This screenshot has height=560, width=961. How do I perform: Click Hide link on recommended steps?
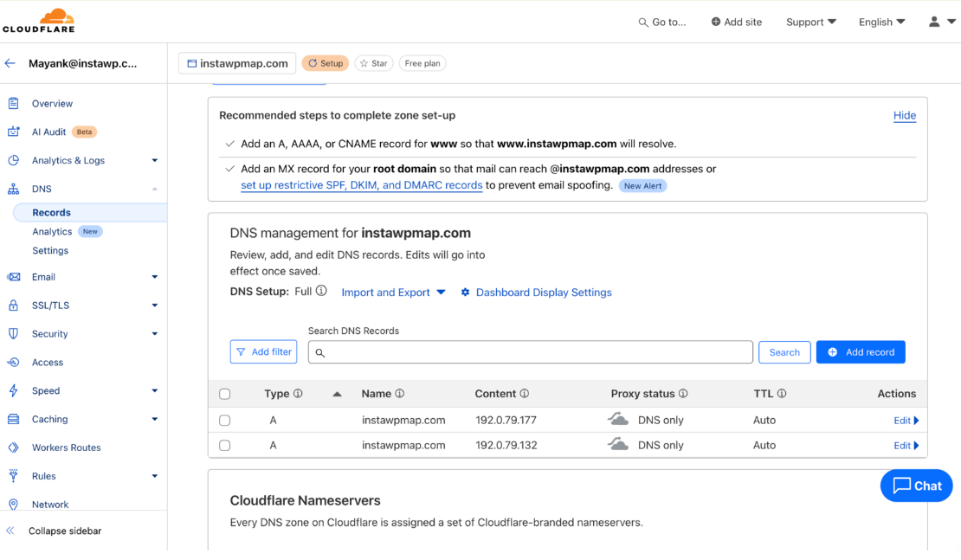[905, 115]
